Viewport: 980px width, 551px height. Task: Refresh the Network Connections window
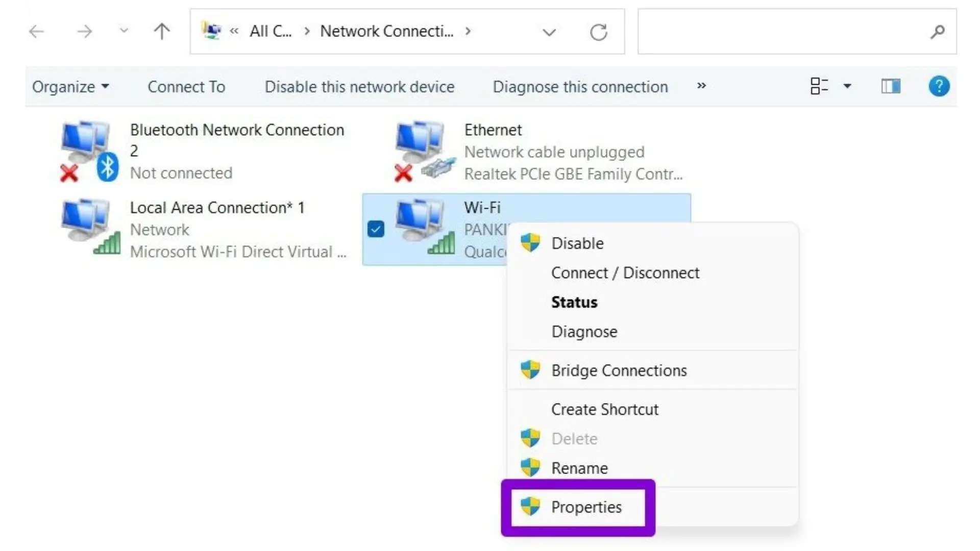[x=598, y=32]
